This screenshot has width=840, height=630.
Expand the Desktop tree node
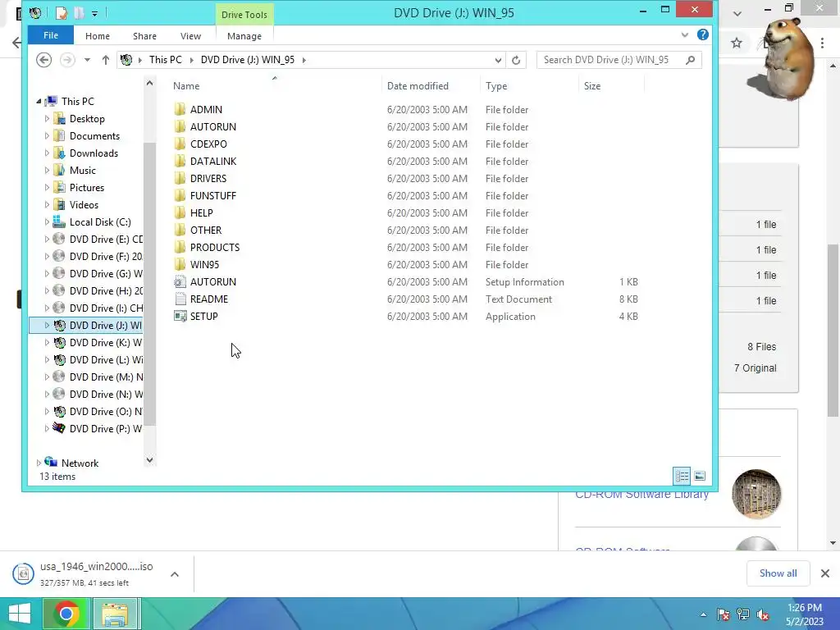coord(47,118)
